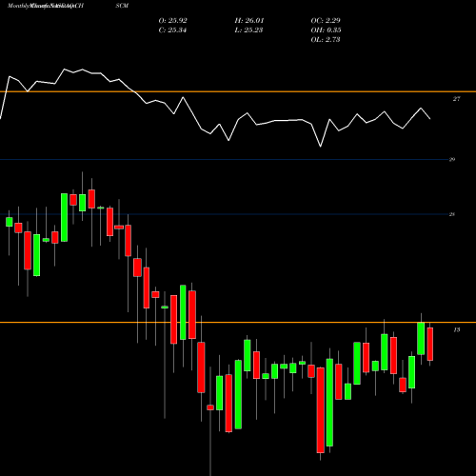Click the rightmost endpoint of the white line
The width and height of the screenshot is (476, 476).
(430, 119)
